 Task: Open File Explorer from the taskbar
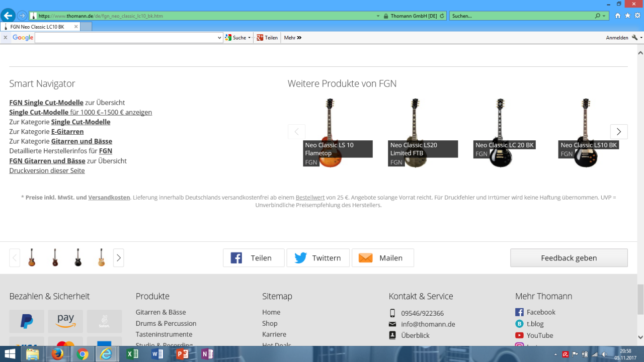click(33, 354)
